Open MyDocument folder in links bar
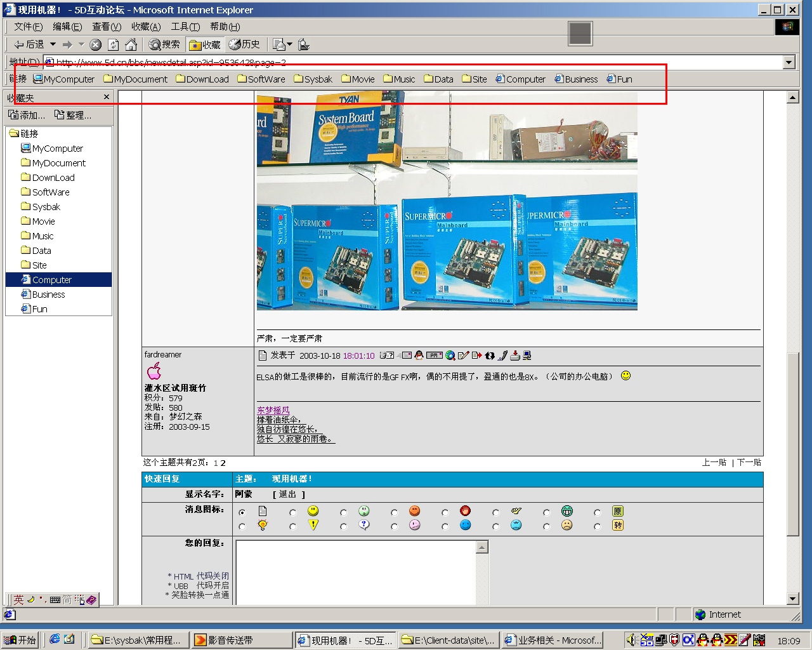This screenshot has height=650, width=812. 136,79
